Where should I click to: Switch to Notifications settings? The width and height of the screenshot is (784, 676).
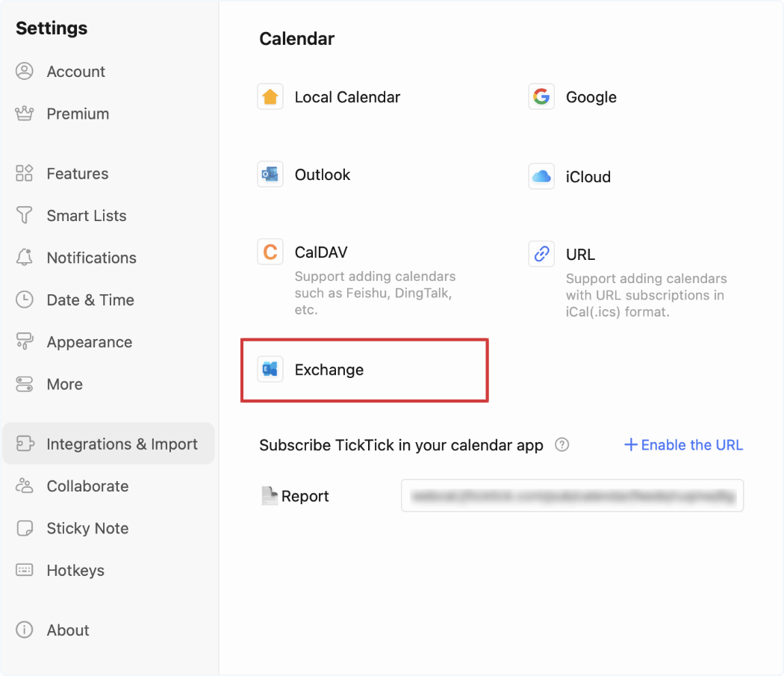[109, 257]
